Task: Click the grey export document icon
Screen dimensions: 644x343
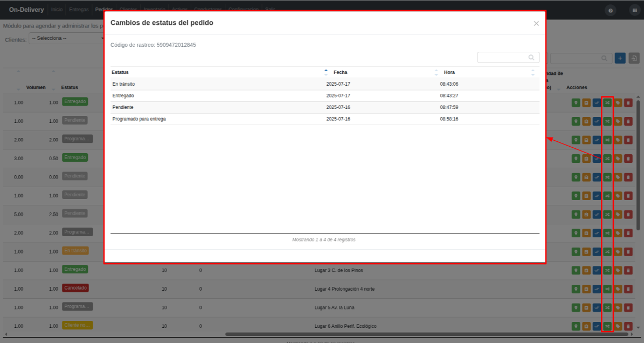Action: coord(634,58)
